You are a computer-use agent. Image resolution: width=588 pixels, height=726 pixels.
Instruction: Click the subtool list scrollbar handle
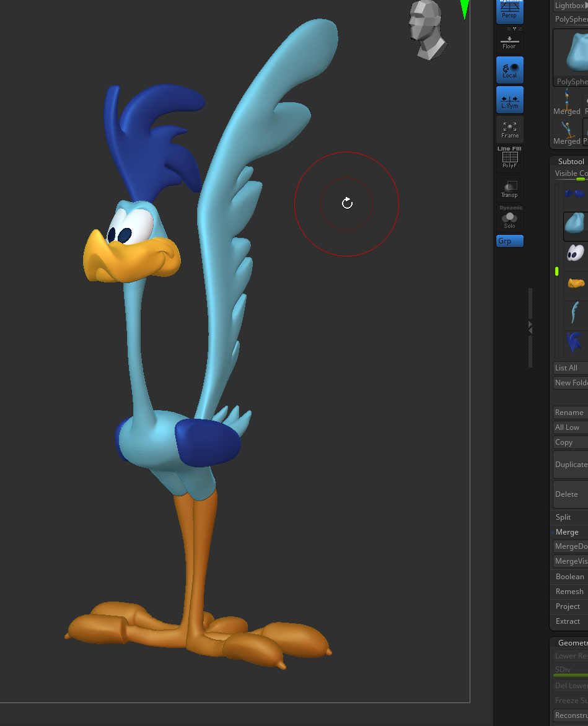click(557, 271)
